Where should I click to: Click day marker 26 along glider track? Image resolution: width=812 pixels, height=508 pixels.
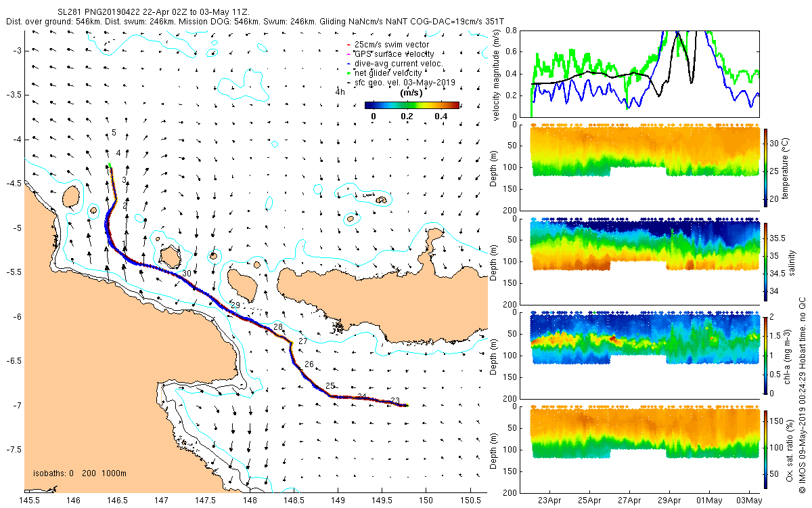point(309,364)
